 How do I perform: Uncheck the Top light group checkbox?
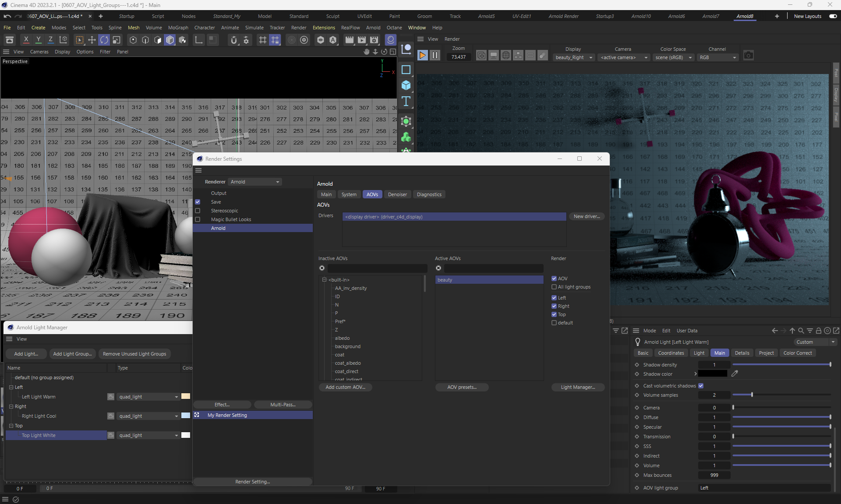coord(554,315)
